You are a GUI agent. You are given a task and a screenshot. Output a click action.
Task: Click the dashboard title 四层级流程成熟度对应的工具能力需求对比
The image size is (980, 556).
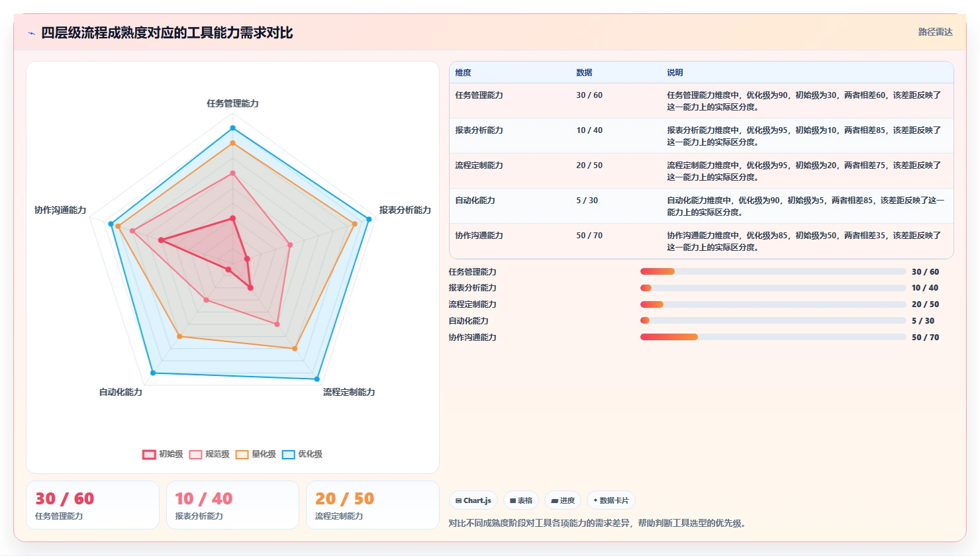[167, 33]
